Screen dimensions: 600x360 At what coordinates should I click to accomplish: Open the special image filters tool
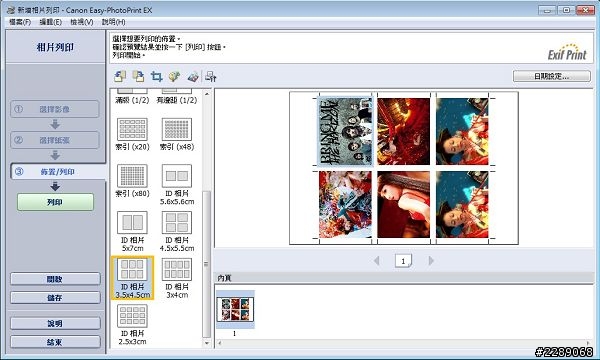point(193,76)
